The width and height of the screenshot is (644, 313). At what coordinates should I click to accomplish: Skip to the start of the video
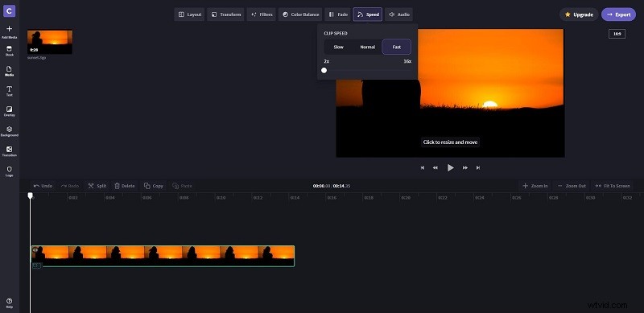pos(422,167)
